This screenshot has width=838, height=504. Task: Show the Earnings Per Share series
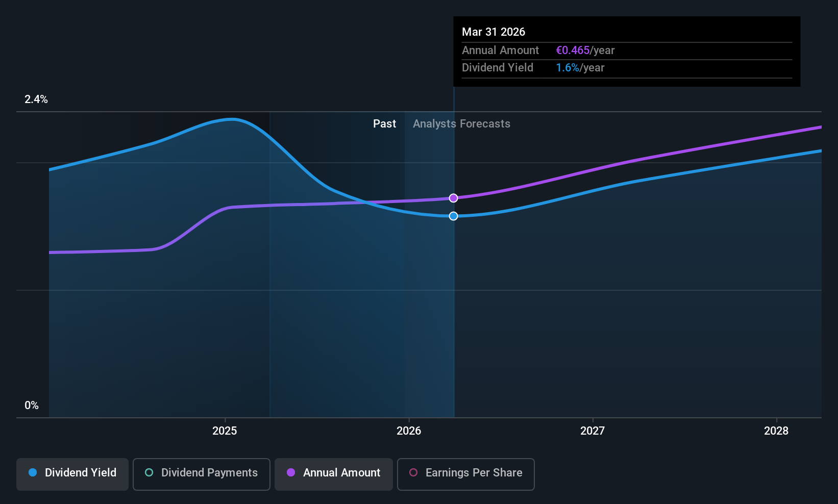coord(466,474)
